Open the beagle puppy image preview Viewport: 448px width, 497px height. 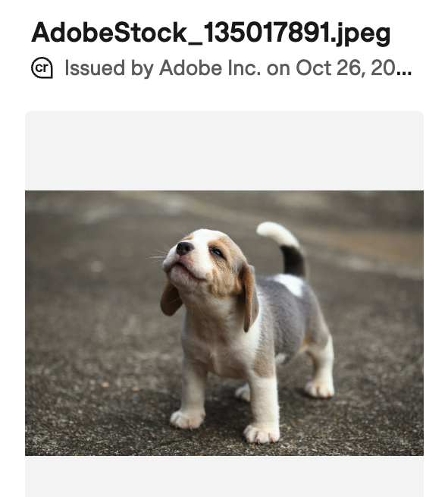click(224, 323)
